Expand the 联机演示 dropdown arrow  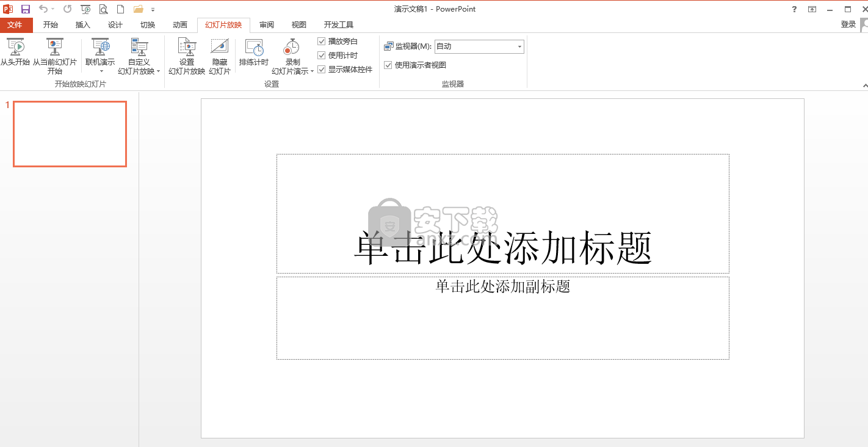click(x=101, y=71)
